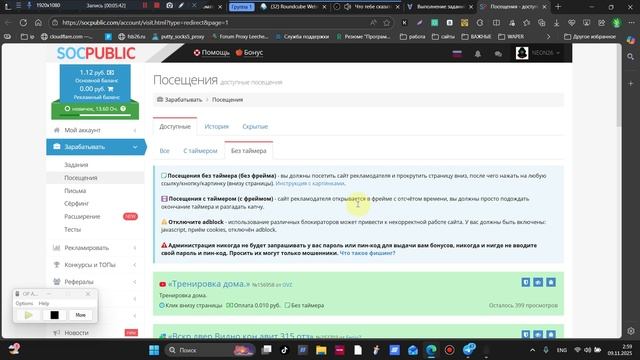Click the browser home button
The width and height of the screenshot is (640, 360).
[38, 23]
